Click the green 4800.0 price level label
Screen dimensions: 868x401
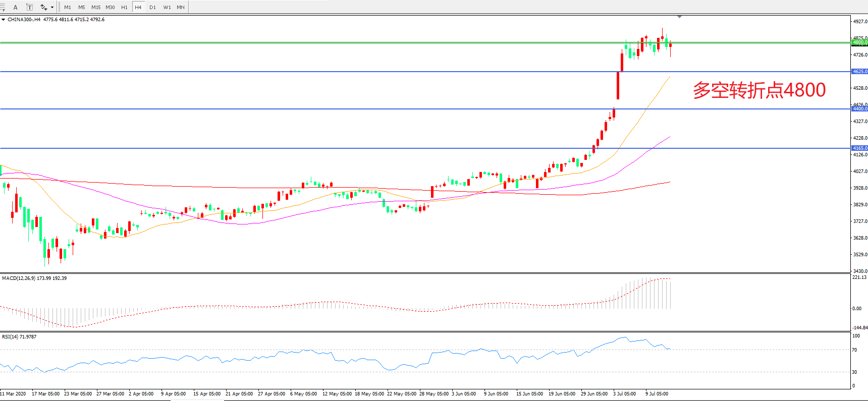[x=859, y=43]
